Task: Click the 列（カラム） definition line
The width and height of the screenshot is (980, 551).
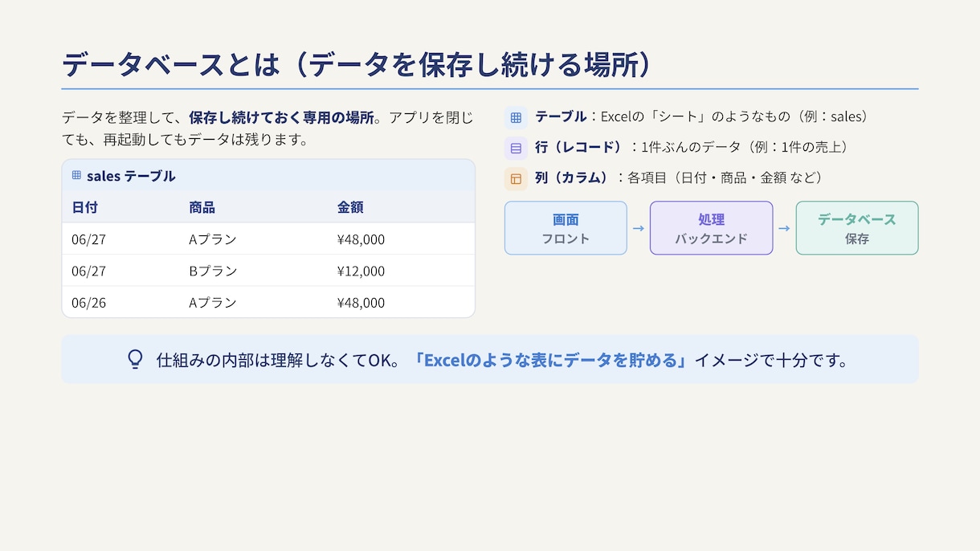Action: (x=680, y=178)
